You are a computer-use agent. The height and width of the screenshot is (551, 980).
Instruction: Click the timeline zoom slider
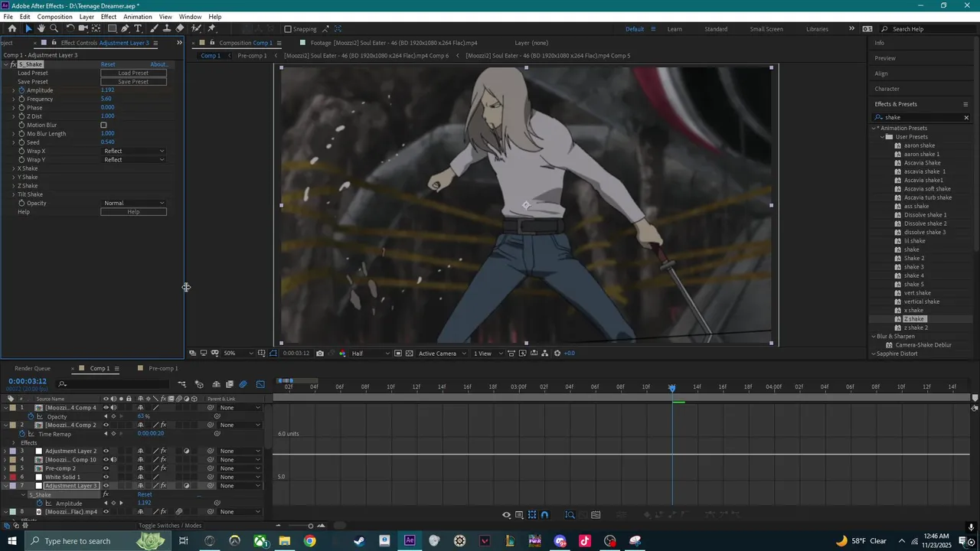coord(310,526)
